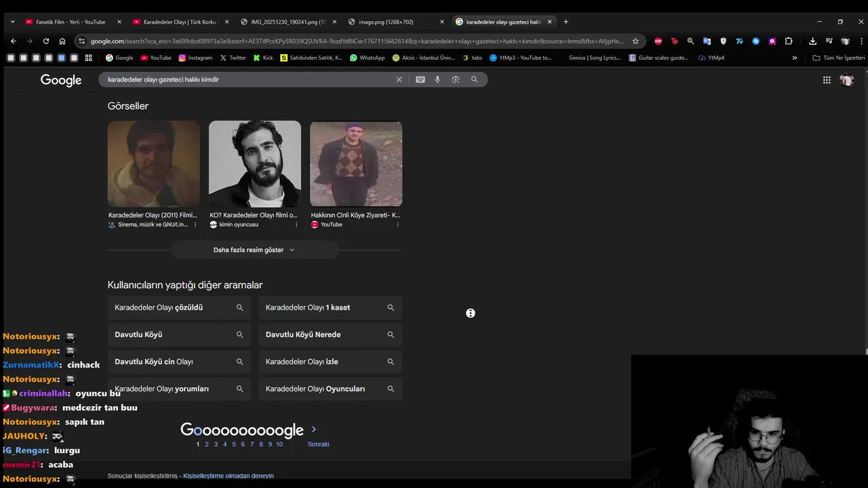Open the YouTube bookmark
Screen dimensions: 868x488
155,58
